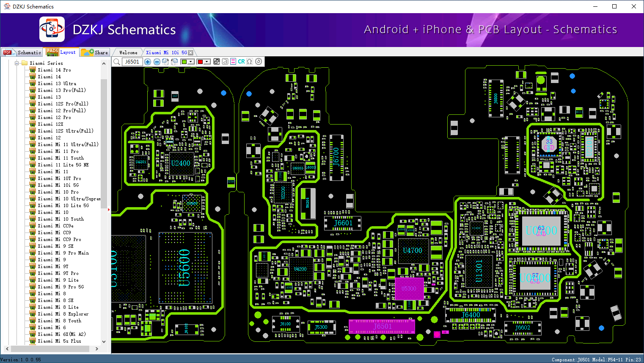Viewport: 644px width, 363px height.
Task: Select Xiaomi Mi 11 Ultra(Full)
Action: [x=68, y=144]
